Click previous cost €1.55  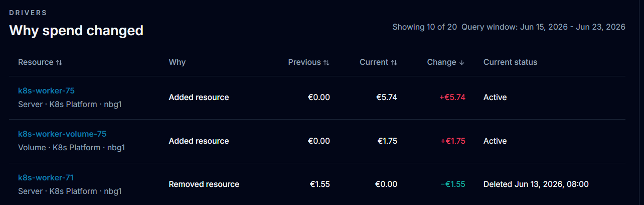point(320,184)
